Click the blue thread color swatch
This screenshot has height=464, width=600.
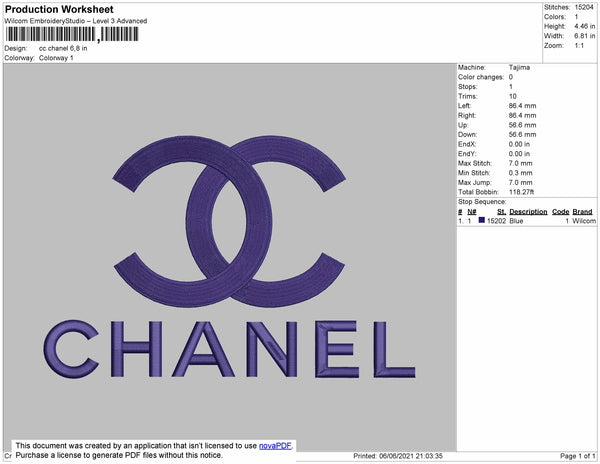(481, 220)
